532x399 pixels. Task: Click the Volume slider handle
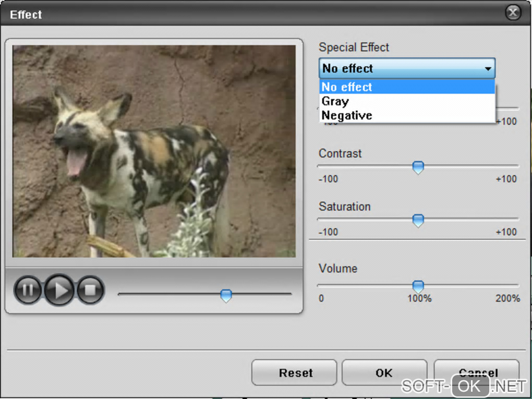[x=418, y=287]
